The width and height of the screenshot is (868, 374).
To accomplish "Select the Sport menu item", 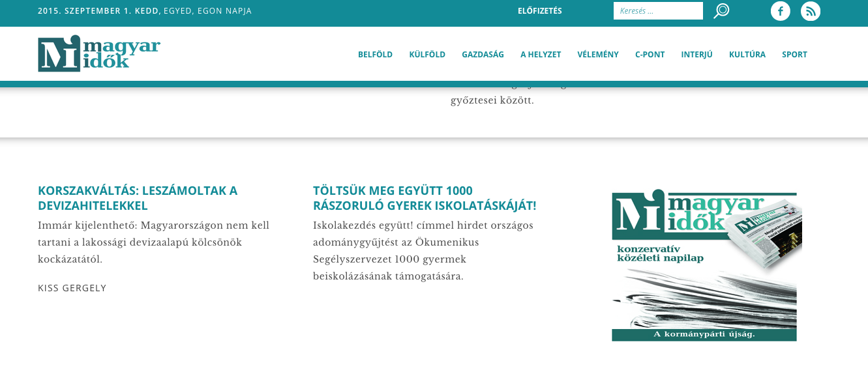I will pos(794,55).
